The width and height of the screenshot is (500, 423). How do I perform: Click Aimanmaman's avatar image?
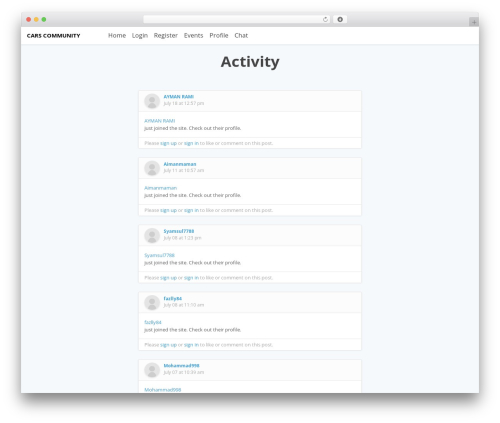click(x=152, y=168)
